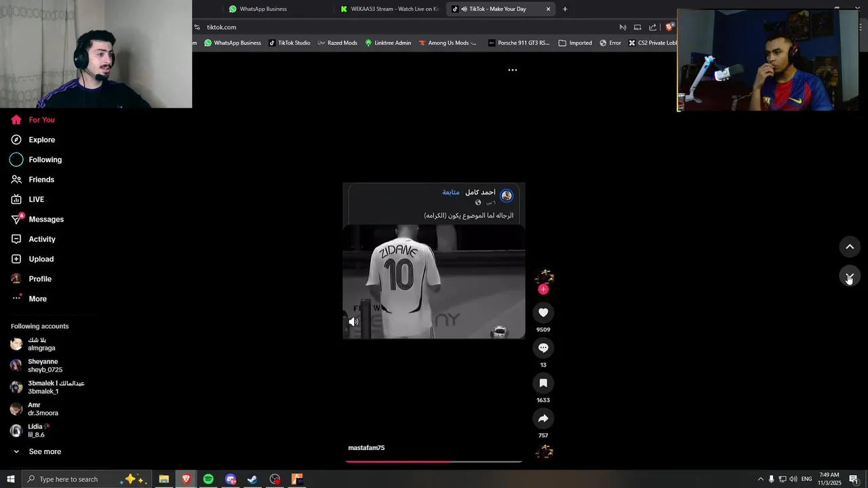Open the Razed Mods bookmark
The width and height of the screenshot is (868, 488).
(338, 43)
